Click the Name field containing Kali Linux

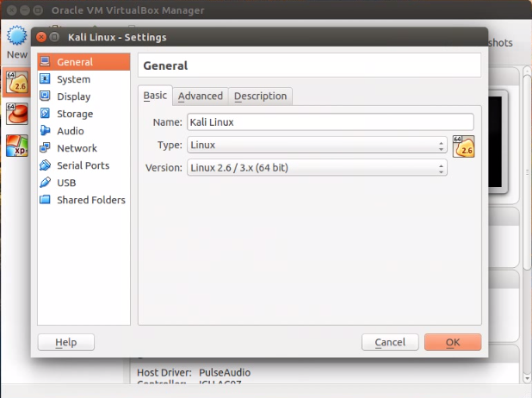click(330, 122)
